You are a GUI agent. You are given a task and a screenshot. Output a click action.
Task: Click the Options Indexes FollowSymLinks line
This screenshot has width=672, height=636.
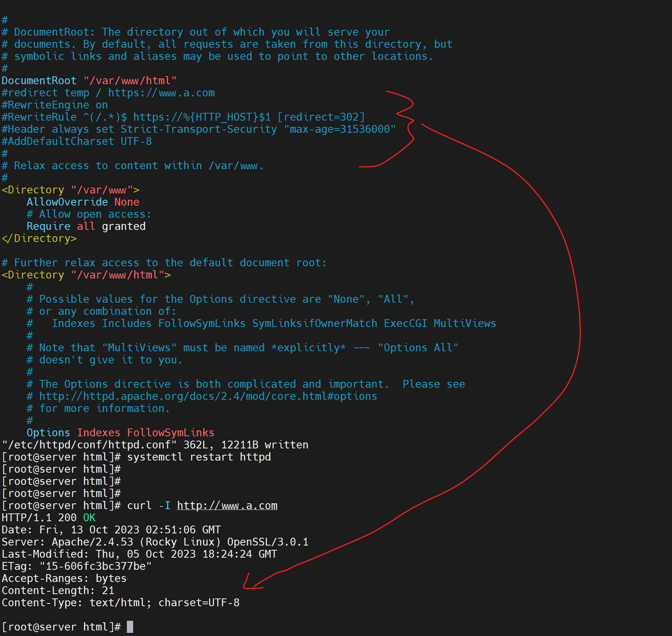coord(120,433)
